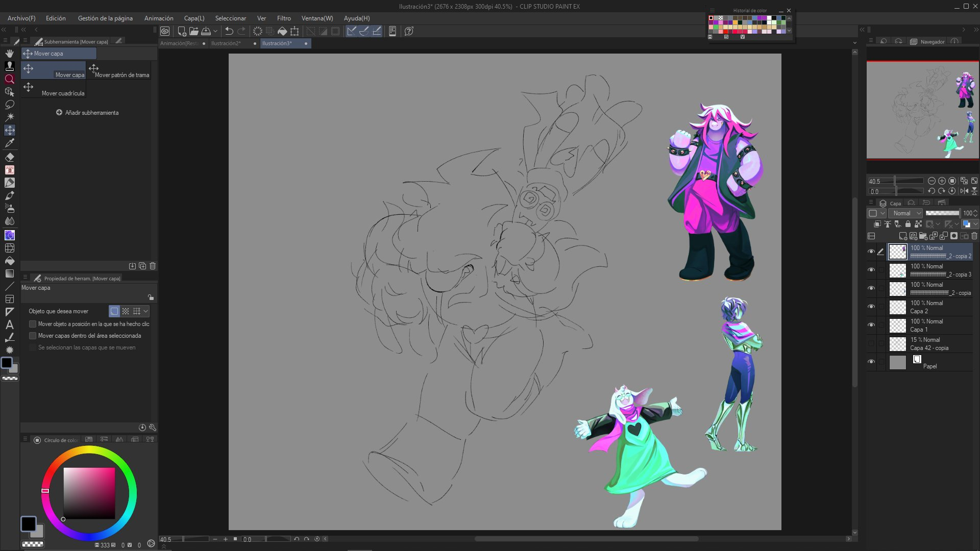980x551 pixels.
Task: Open CLIP STUDIO launcher icon
Action: (x=165, y=31)
